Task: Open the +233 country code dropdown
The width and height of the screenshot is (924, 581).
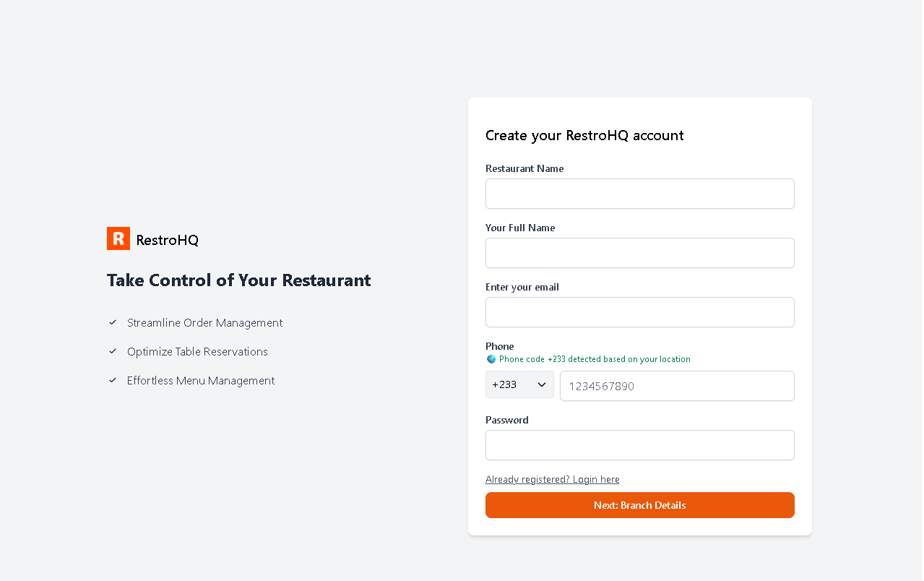Action: 519,384
